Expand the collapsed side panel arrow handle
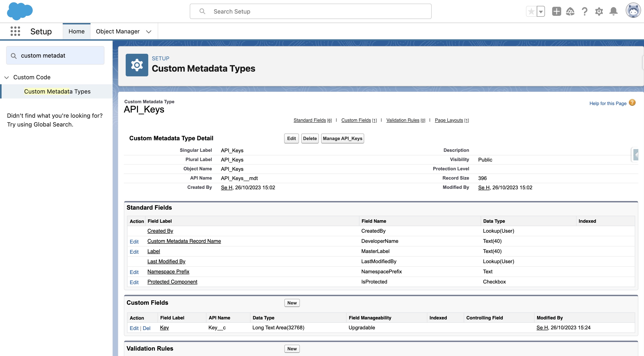Viewport: 644px width, 356px height. coord(636,155)
